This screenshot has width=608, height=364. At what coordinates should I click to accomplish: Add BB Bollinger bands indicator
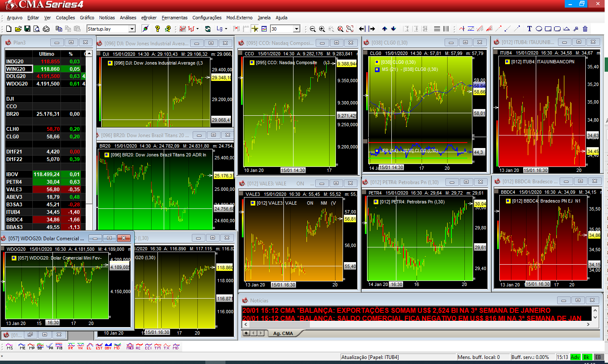[x=40, y=347]
